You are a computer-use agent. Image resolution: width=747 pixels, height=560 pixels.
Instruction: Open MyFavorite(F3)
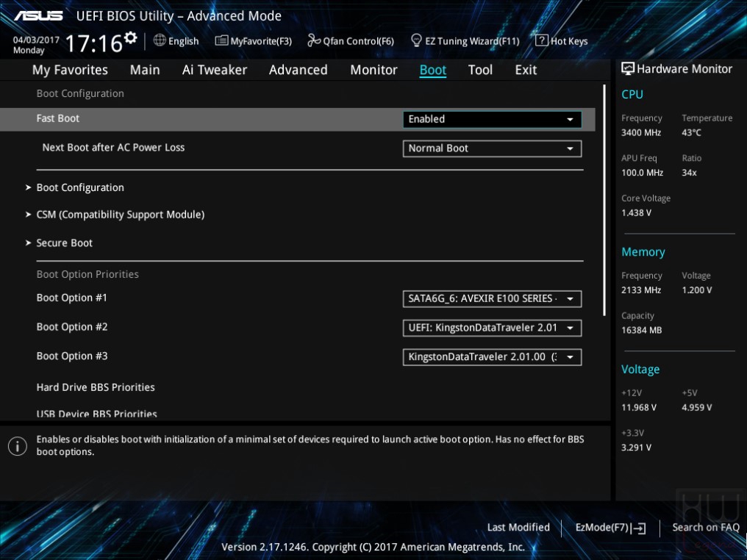pyautogui.click(x=254, y=41)
